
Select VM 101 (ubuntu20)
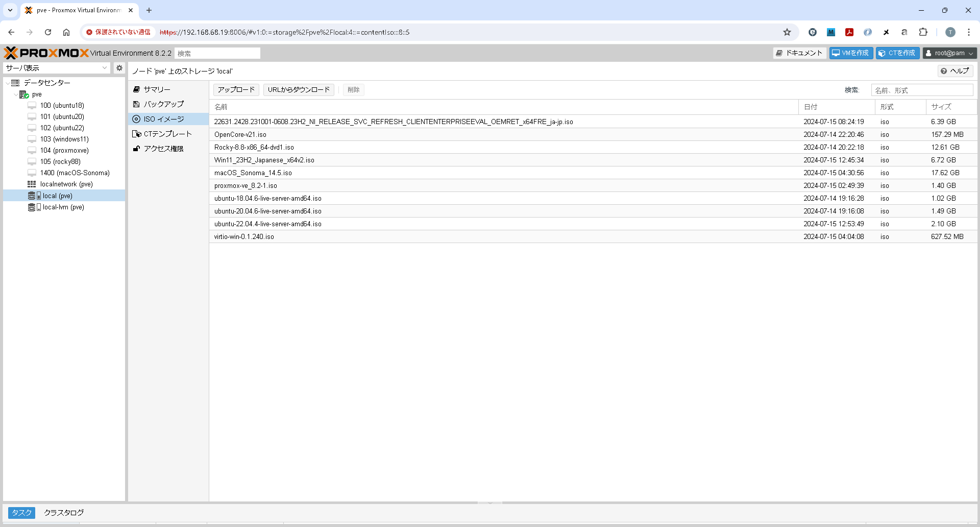[64, 117]
